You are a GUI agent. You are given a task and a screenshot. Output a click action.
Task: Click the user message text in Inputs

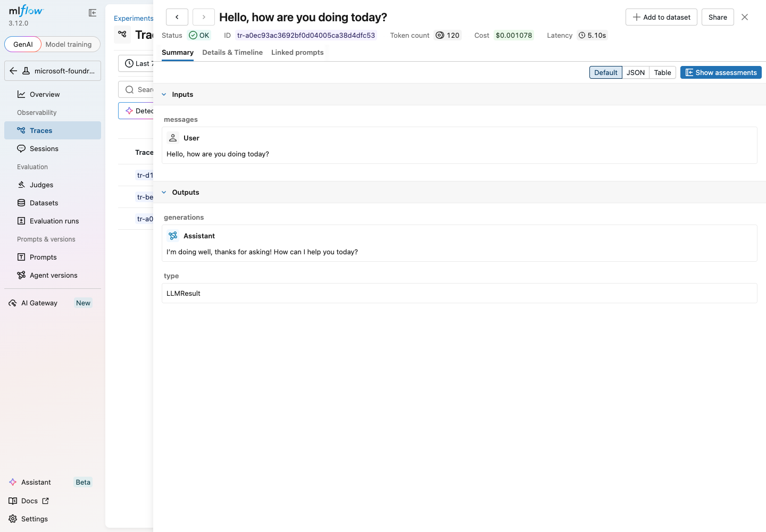(x=218, y=154)
